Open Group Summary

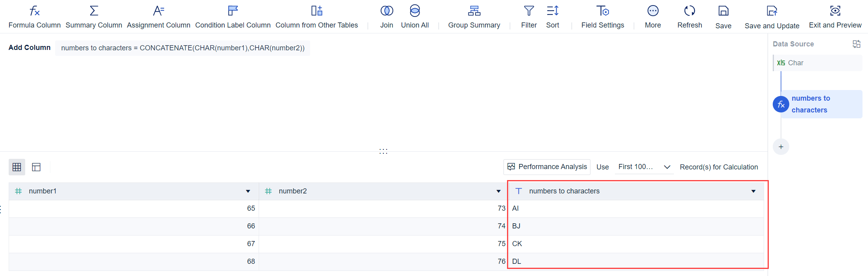click(x=474, y=17)
